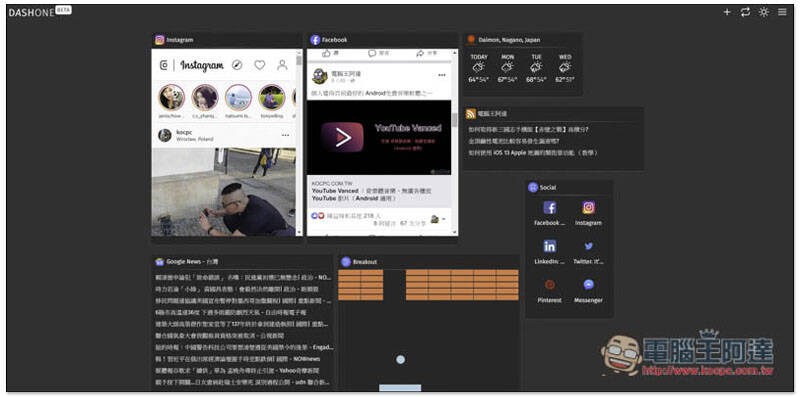Viewport: 800px width, 397px height.
Task: Open the first Google News headline
Action: pyautogui.click(x=244, y=277)
